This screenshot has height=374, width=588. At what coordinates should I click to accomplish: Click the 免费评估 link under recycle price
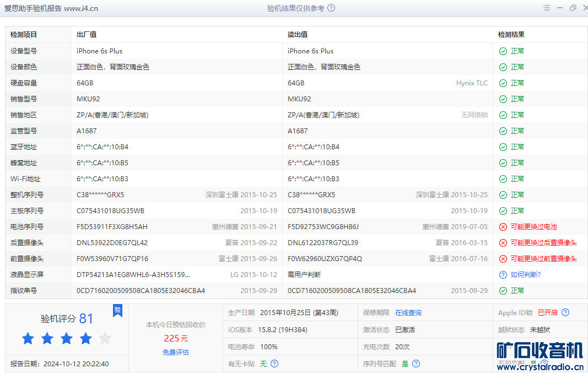(x=176, y=353)
